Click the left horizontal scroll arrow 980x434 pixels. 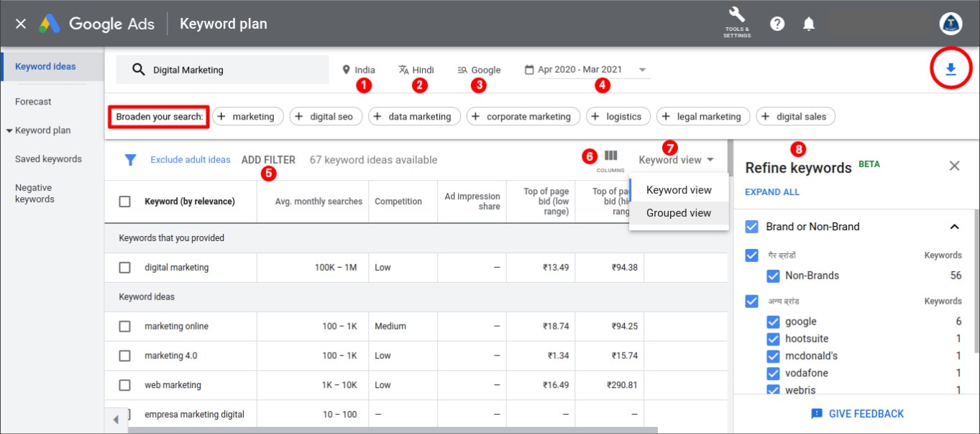pyautogui.click(x=116, y=420)
